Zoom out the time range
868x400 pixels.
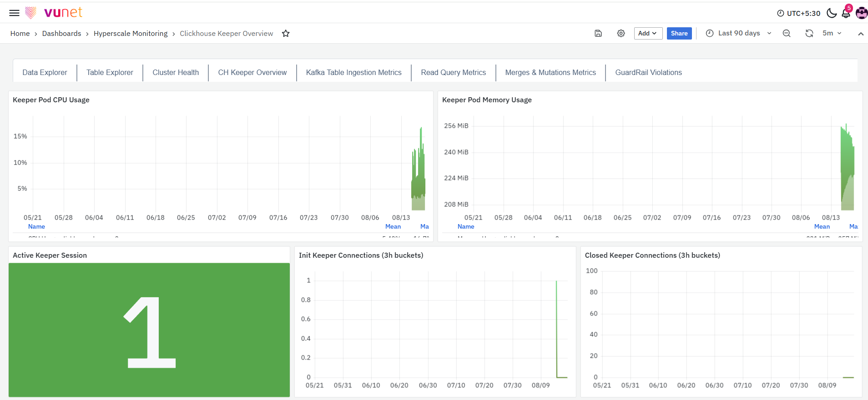[x=787, y=33]
